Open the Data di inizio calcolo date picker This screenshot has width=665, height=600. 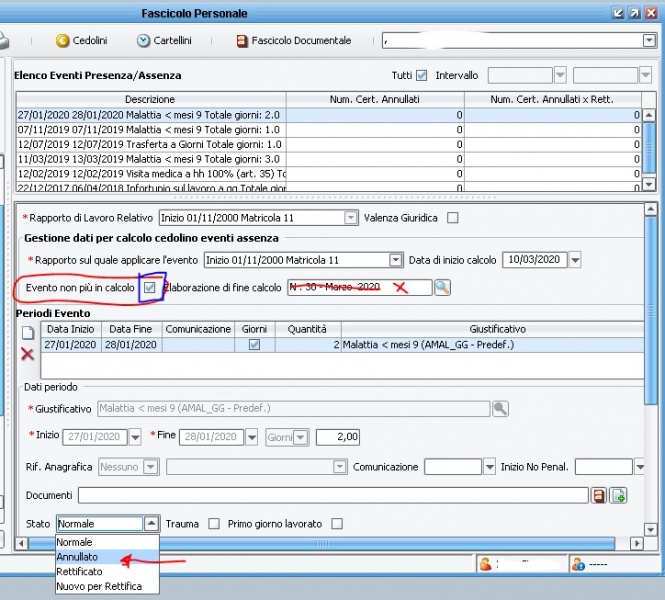[x=575, y=260]
